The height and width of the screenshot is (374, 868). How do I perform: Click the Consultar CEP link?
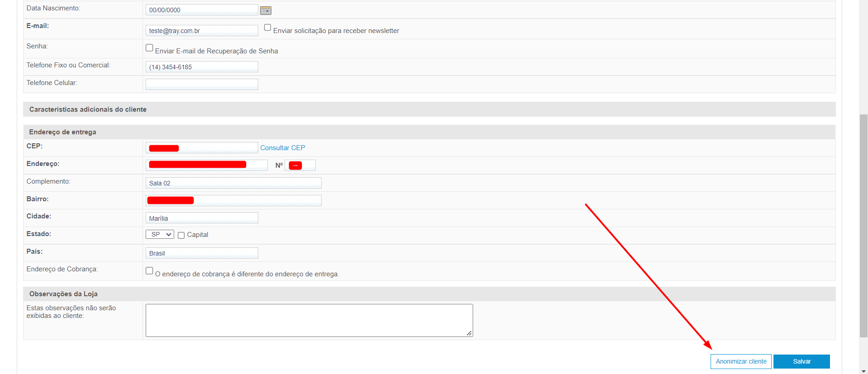pyautogui.click(x=282, y=148)
